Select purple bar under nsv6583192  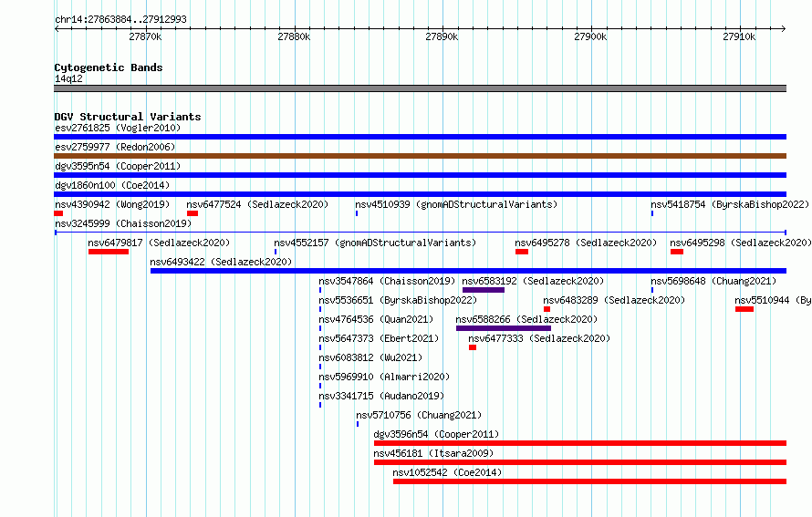coord(484,290)
